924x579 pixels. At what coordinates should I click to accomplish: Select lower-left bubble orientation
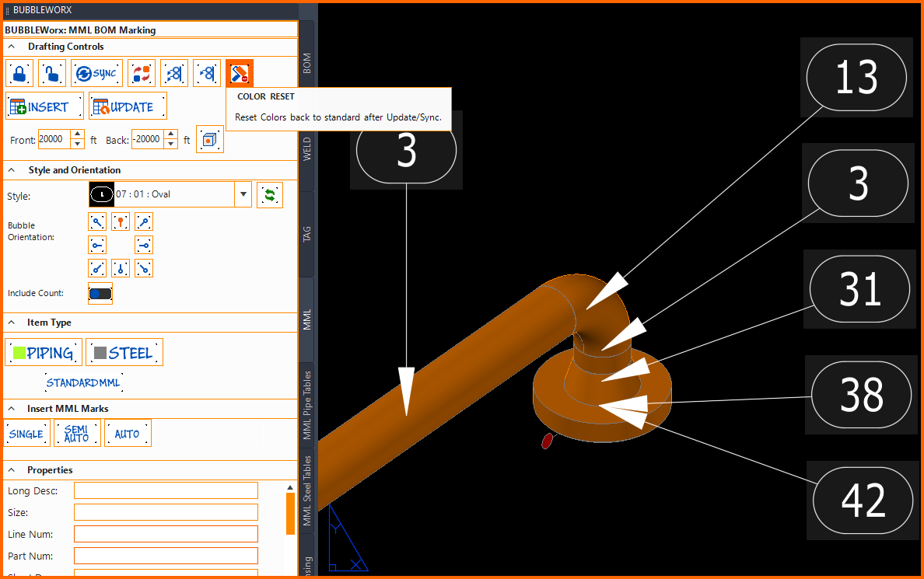97,269
